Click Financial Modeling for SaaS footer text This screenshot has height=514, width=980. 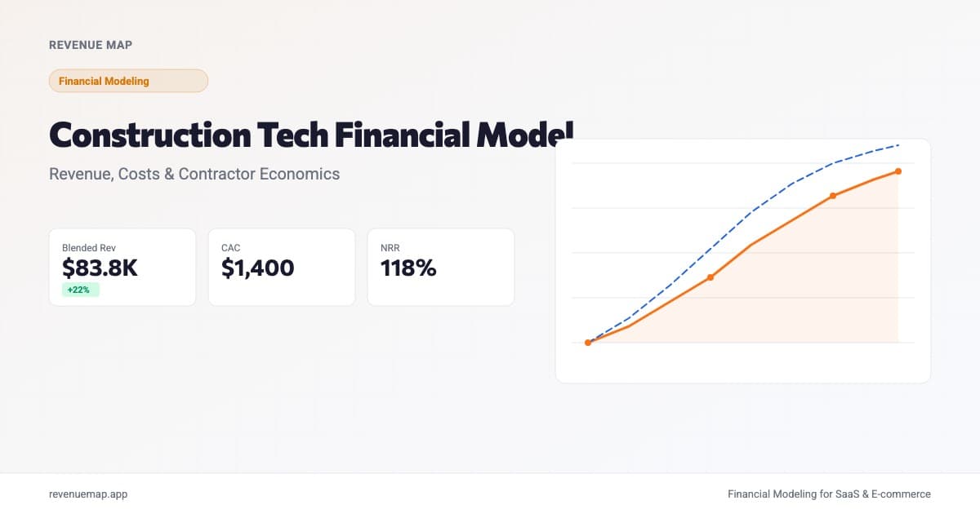pyautogui.click(x=829, y=494)
